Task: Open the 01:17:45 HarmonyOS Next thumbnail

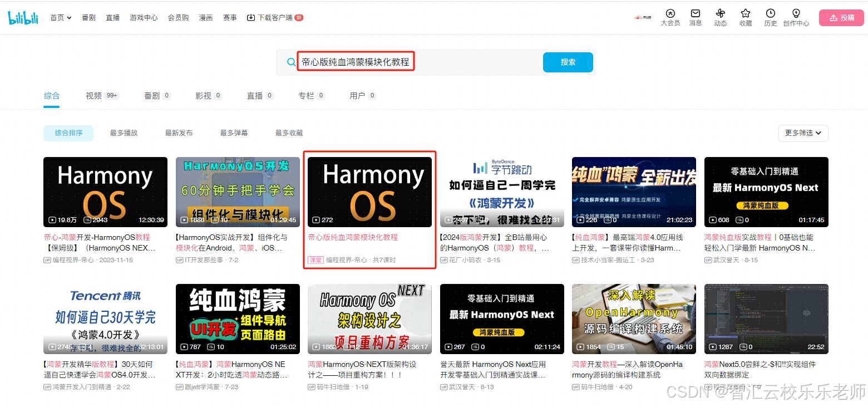Action: pos(766,192)
